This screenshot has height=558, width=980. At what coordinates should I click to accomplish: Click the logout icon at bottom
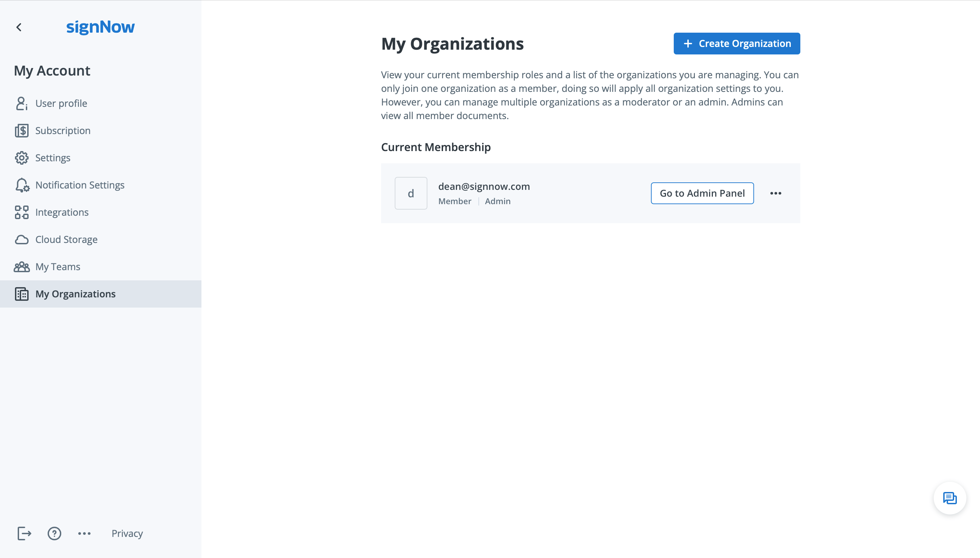pos(24,533)
